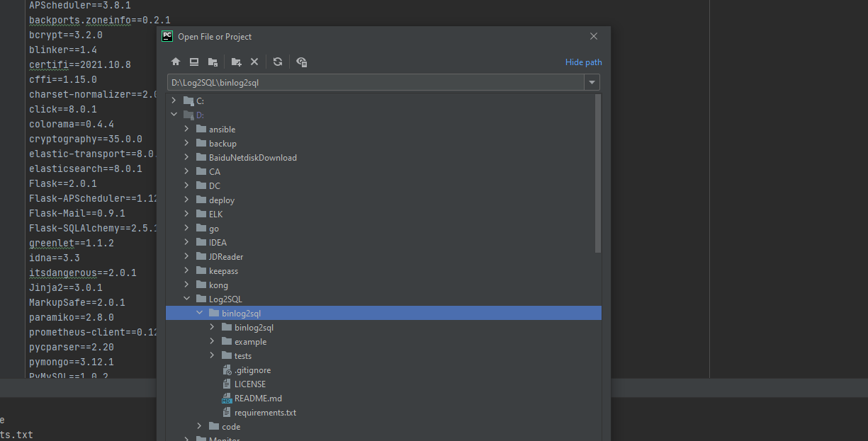Click the folder icon beside keepass
The width and height of the screenshot is (868, 441).
click(x=201, y=270)
